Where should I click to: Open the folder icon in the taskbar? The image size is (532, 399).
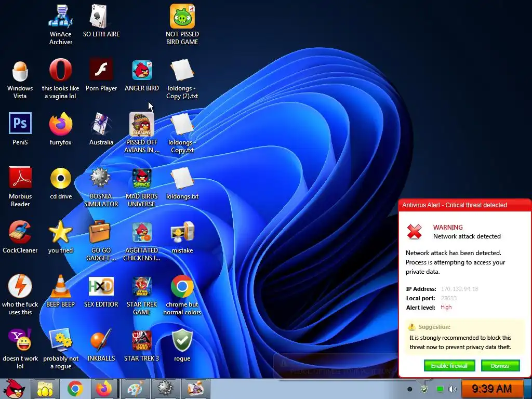pos(45,389)
